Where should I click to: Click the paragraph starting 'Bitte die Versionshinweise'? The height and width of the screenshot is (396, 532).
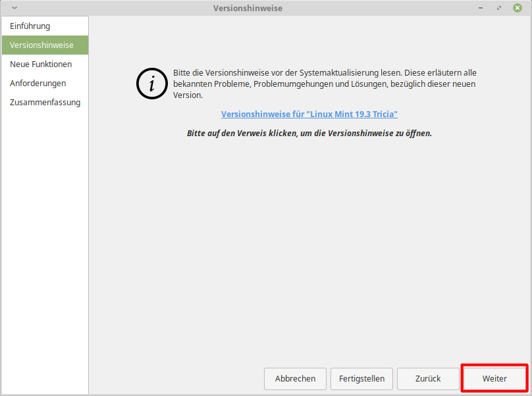[x=324, y=84]
